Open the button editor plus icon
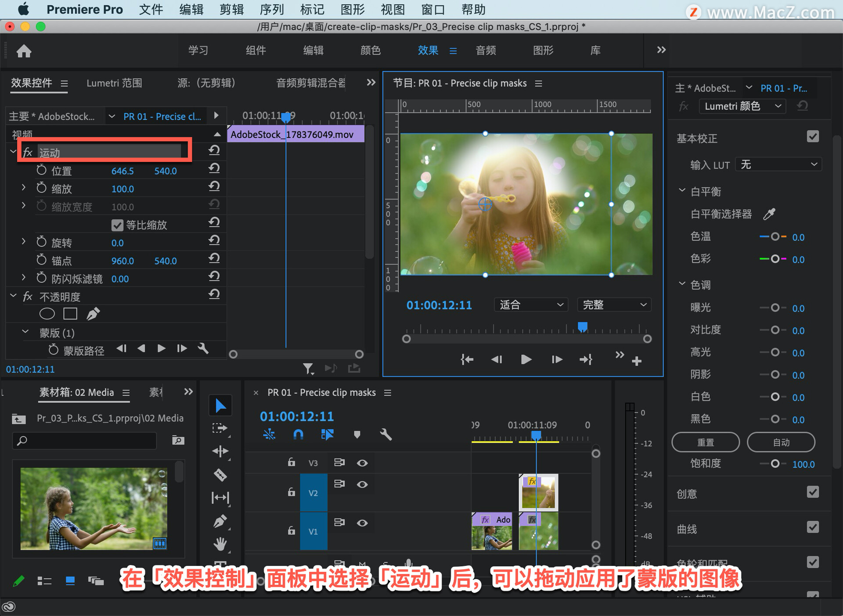 tap(636, 361)
